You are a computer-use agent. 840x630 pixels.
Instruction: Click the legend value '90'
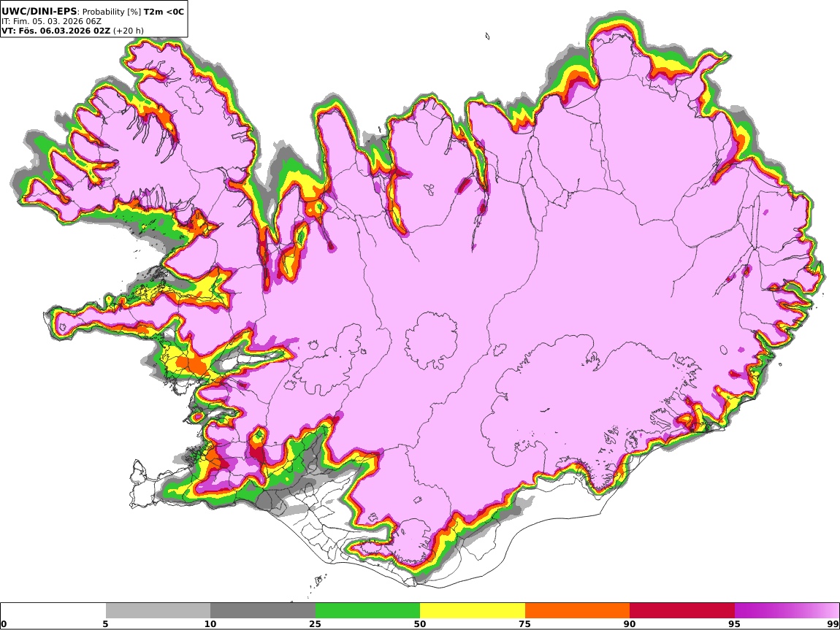[630, 623]
